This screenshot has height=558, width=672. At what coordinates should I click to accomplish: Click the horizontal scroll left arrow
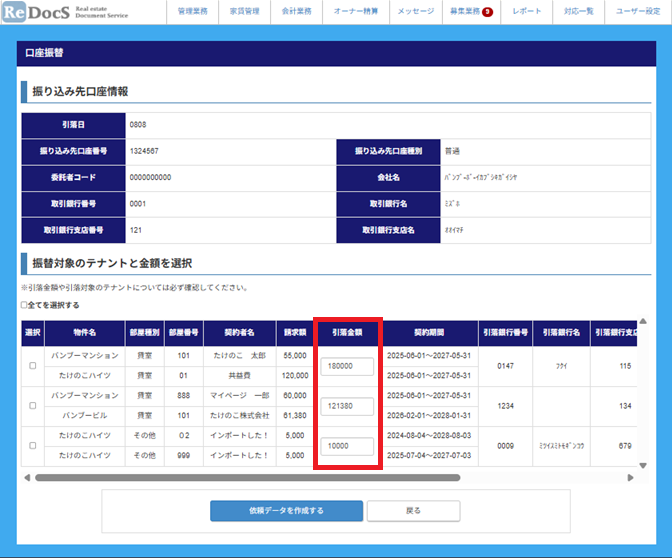[27, 477]
